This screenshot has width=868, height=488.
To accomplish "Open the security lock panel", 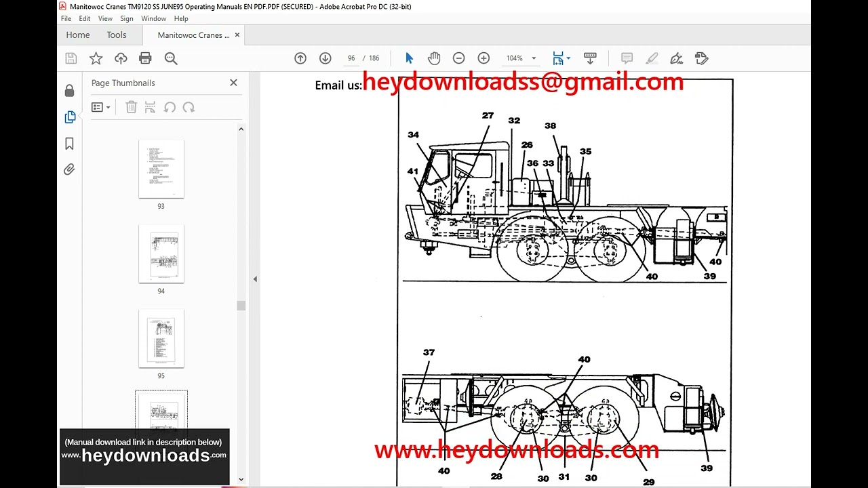I will (x=69, y=91).
